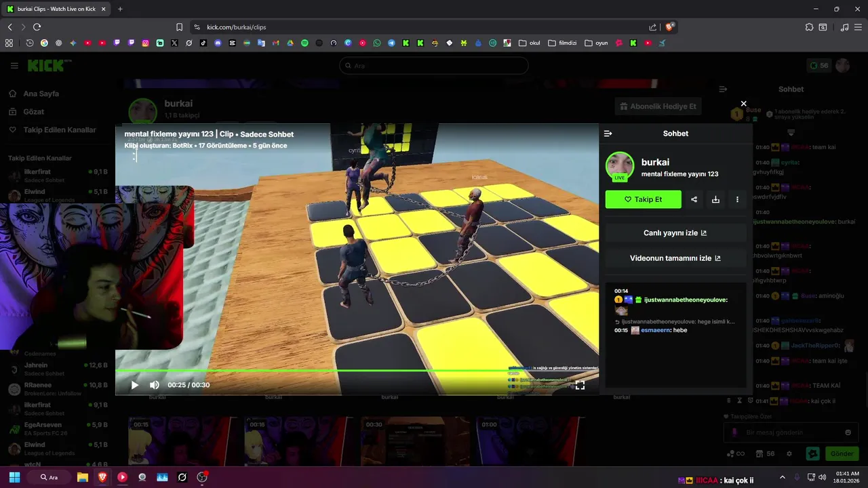Open RRaenee channel in sidebar
This screenshot has height=488, width=868.
[58, 388]
